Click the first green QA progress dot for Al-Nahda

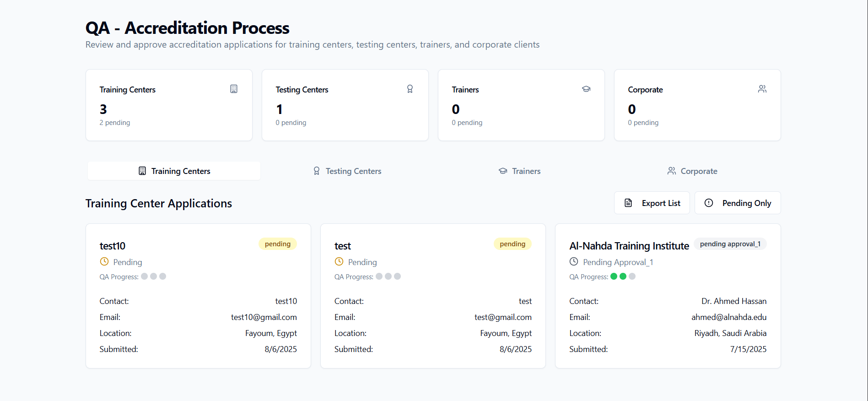pos(614,276)
